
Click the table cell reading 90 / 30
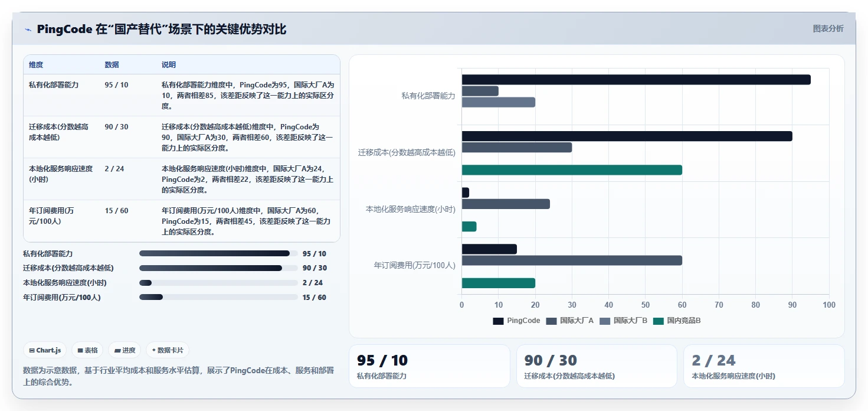coord(116,127)
